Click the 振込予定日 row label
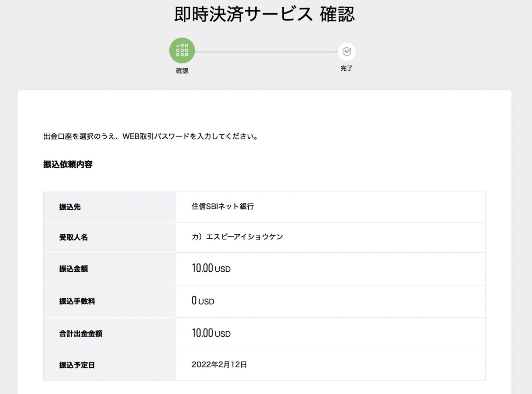Image resolution: width=532 pixels, height=394 pixels. point(77,365)
